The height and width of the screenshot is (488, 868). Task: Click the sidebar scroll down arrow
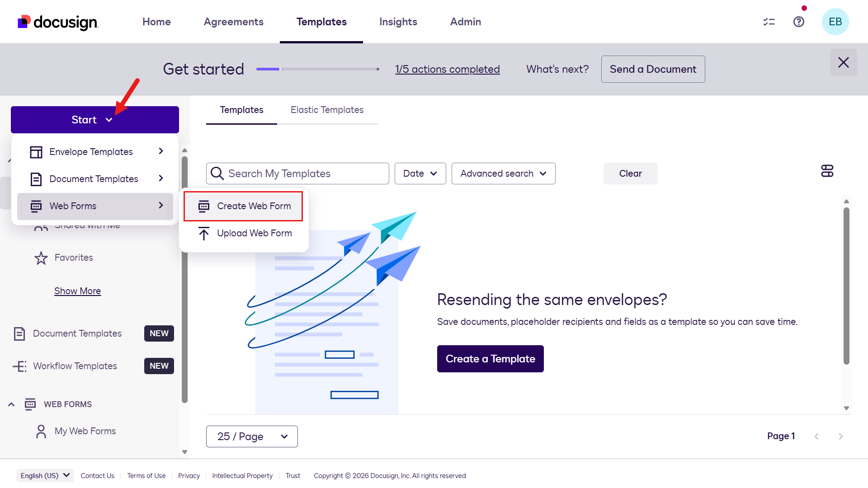(x=184, y=452)
